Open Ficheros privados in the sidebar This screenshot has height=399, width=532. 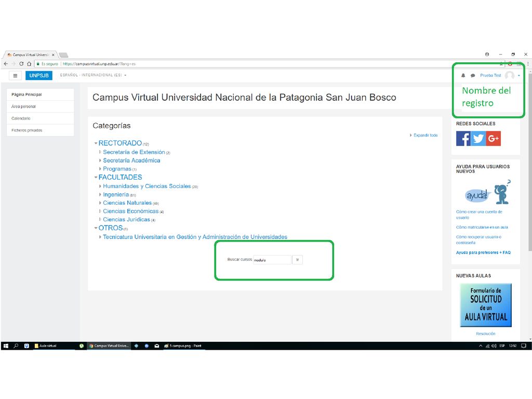pos(41,130)
